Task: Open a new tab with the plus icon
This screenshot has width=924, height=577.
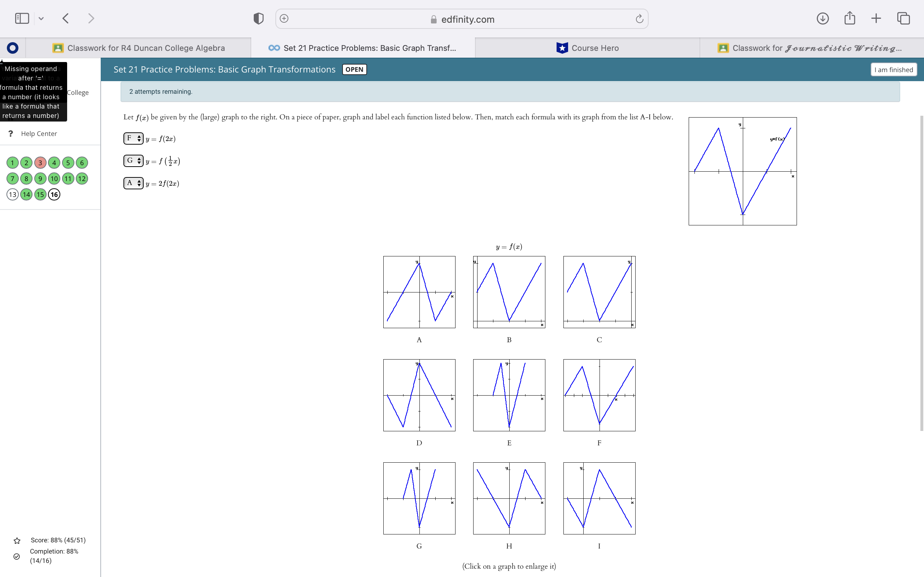Action: pyautogui.click(x=876, y=18)
